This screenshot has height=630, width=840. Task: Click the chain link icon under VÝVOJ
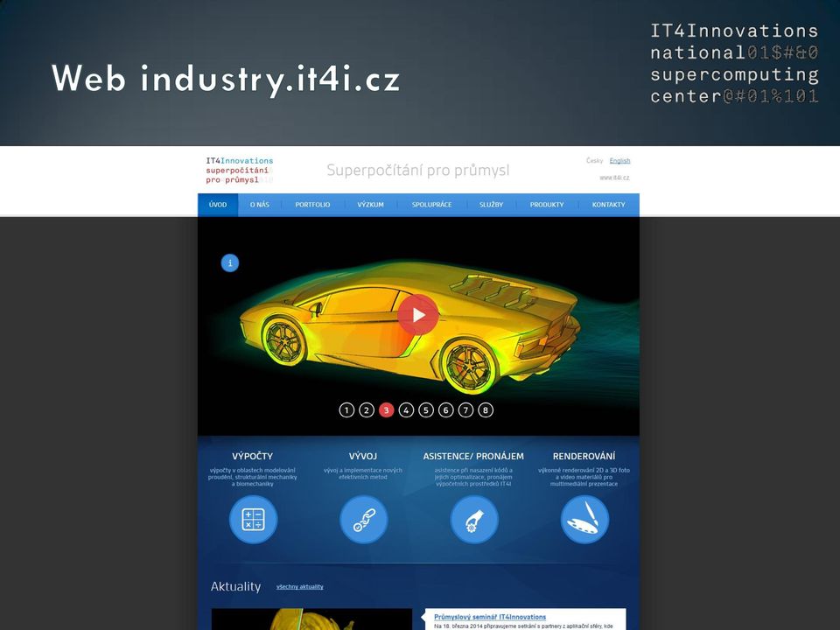point(364,520)
